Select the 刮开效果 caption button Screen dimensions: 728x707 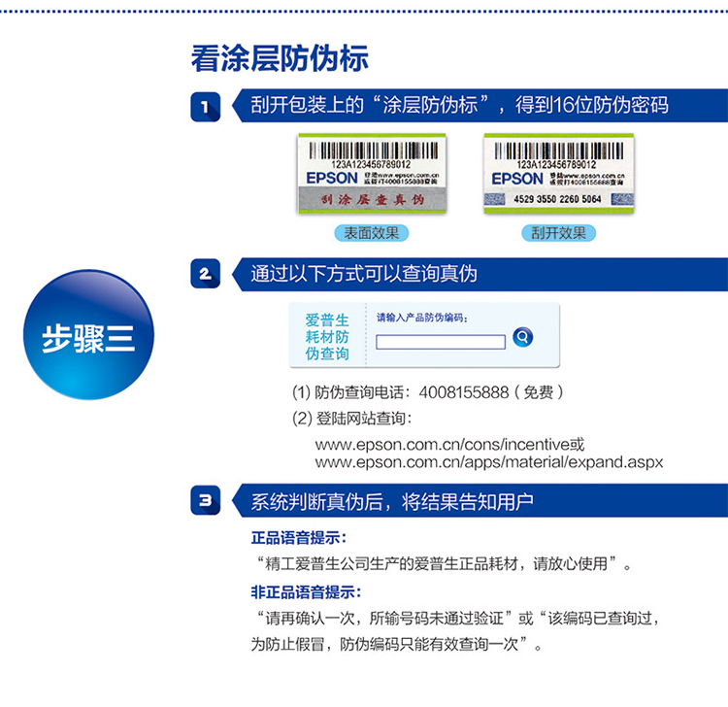tap(558, 233)
